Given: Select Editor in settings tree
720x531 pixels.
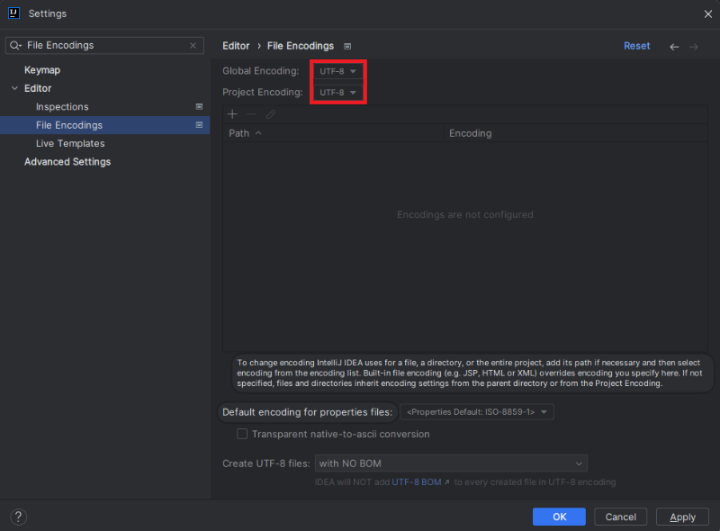Looking at the screenshot, I should coord(38,88).
